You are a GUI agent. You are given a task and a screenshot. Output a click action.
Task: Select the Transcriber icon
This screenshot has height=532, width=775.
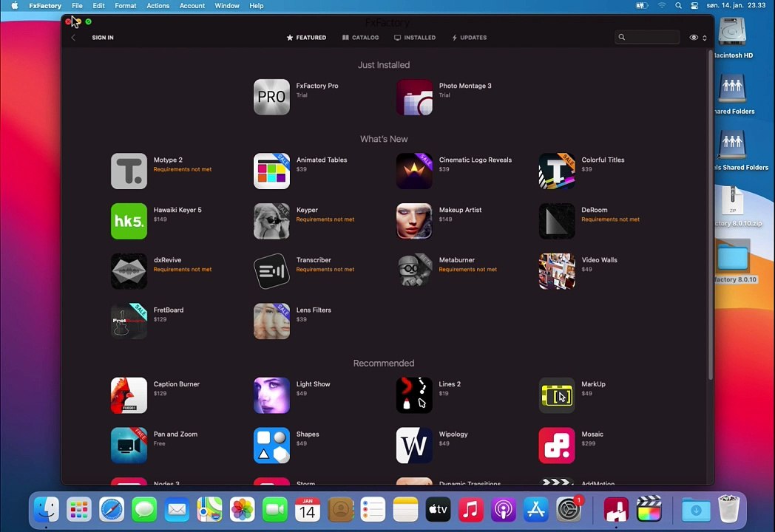[x=271, y=271]
